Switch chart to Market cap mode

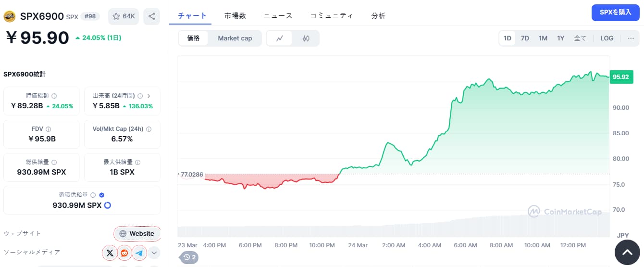[x=235, y=38]
